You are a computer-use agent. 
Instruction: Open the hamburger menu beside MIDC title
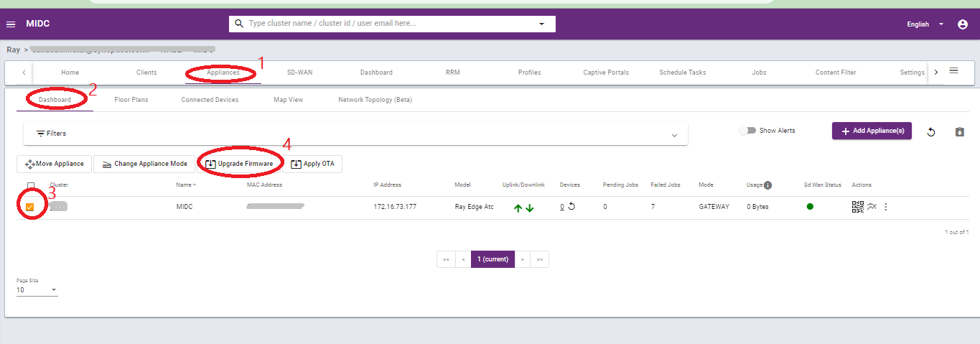pyautogui.click(x=11, y=24)
